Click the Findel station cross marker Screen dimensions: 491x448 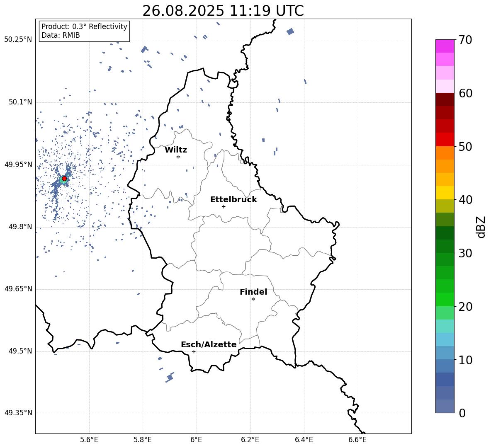coord(253,299)
